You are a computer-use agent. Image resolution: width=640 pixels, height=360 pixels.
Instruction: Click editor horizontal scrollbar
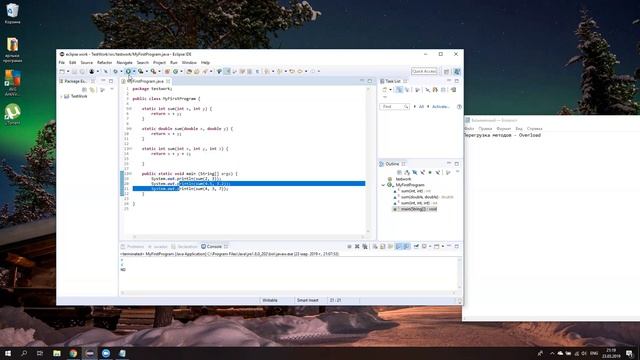[248, 236]
